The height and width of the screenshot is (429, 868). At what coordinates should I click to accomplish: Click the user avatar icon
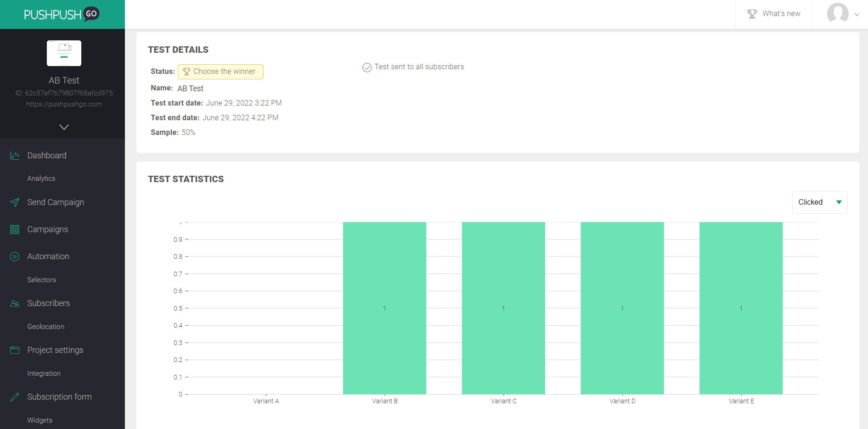pos(838,13)
